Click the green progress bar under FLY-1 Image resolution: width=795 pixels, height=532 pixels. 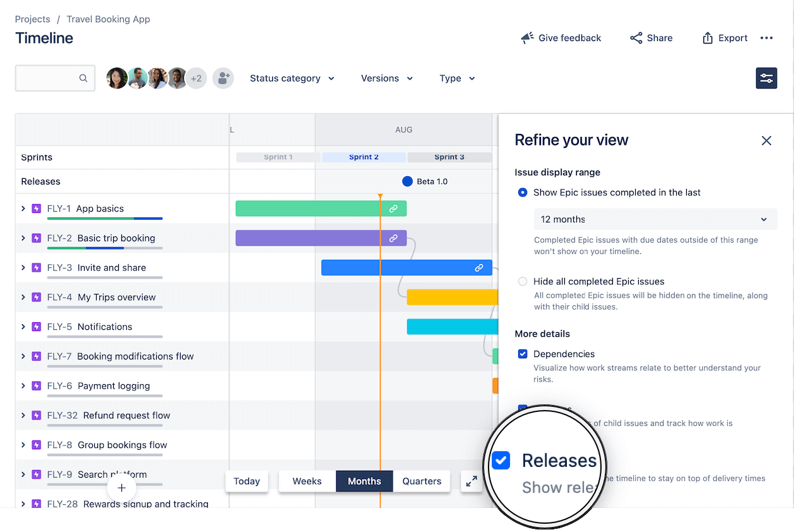tap(88, 218)
